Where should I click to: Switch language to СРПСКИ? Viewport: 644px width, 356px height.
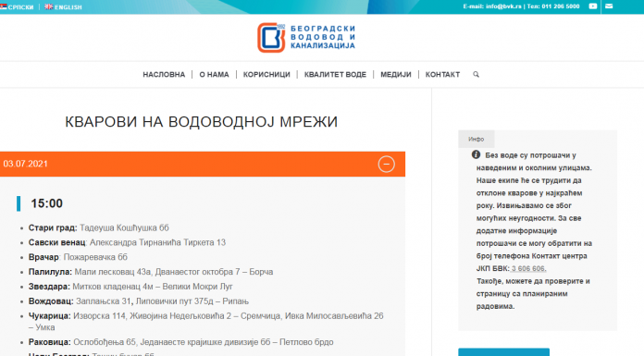click(20, 7)
